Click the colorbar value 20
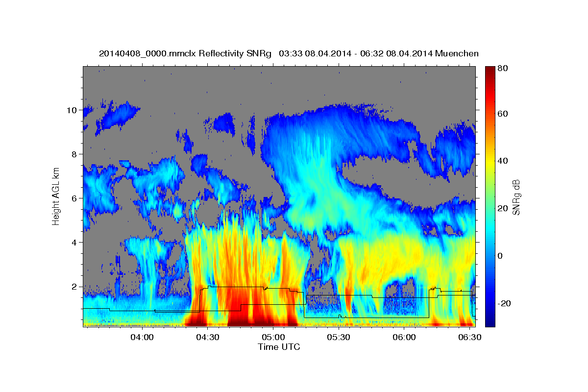This screenshot has height=392, width=588. 502,209
